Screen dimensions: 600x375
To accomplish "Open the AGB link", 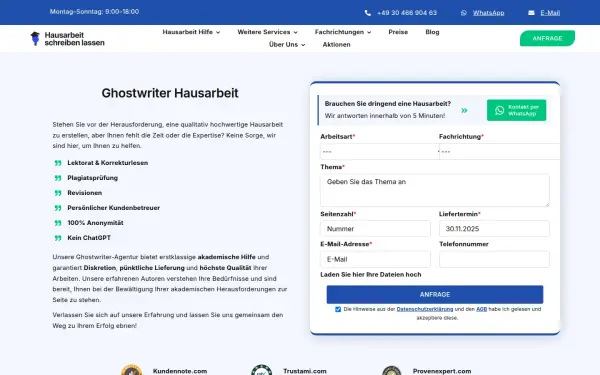I will [481, 309].
